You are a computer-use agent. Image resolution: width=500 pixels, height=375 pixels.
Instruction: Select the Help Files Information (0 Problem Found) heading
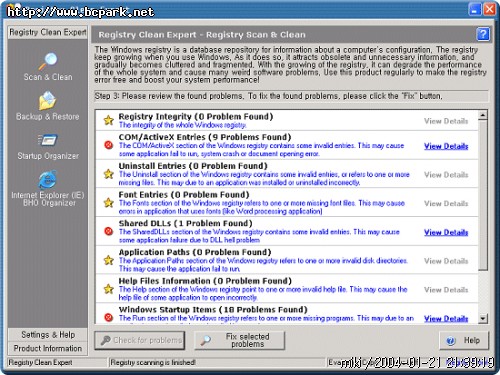205,281
